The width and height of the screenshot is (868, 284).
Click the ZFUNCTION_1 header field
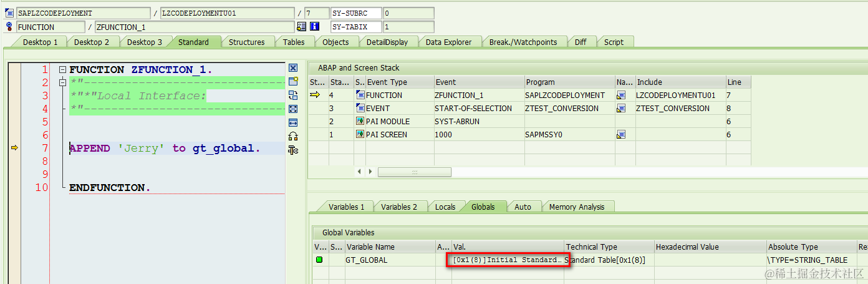[x=194, y=27]
